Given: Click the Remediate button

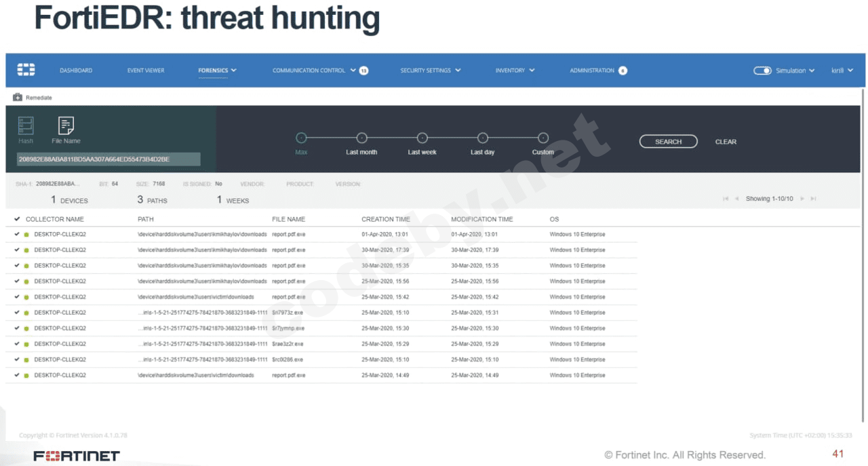Looking at the screenshot, I should [32, 98].
